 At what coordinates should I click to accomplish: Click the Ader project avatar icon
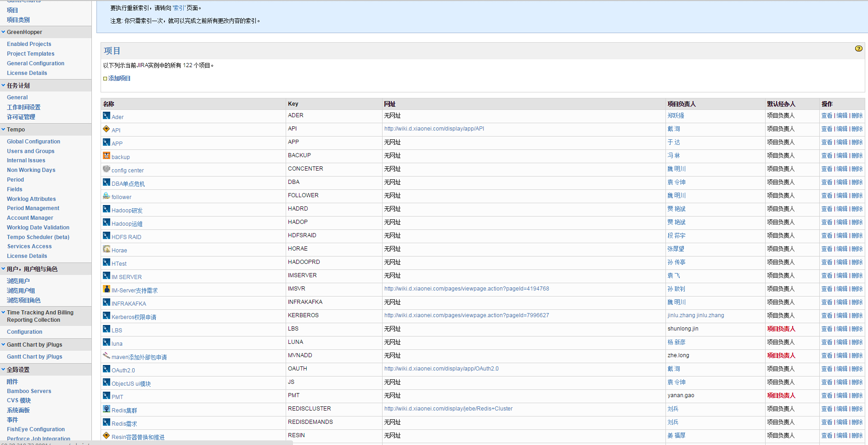pos(107,116)
